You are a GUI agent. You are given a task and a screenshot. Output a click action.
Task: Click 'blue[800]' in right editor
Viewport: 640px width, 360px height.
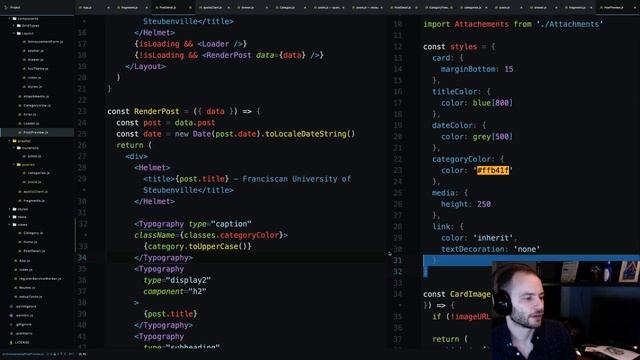pyautogui.click(x=492, y=103)
